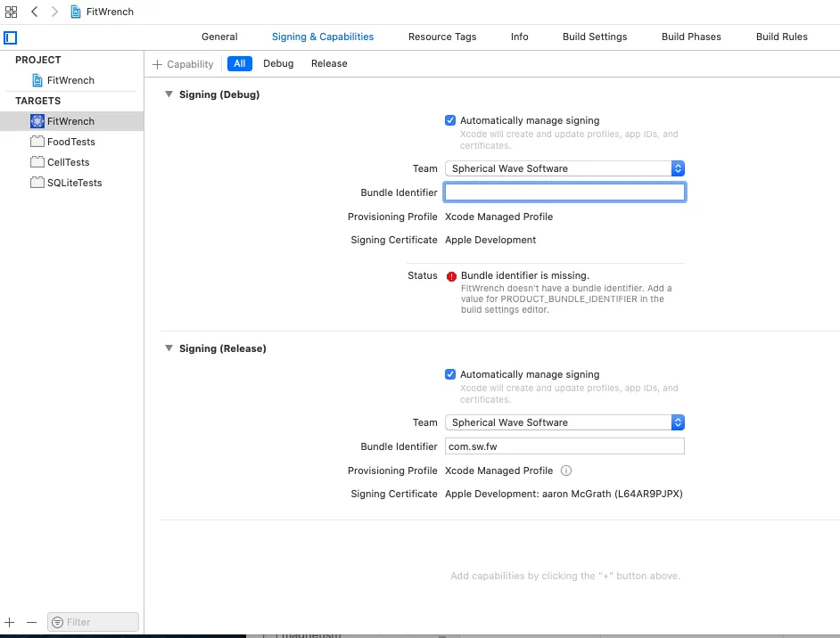The width and height of the screenshot is (840, 638).
Task: Click the target Filter search field
Action: [94, 623]
